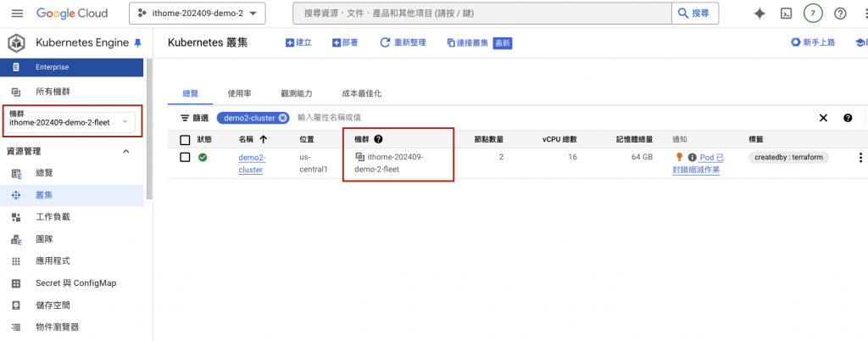
Task: Open the ithome-202409-demo-2 project picker
Action: [x=197, y=14]
